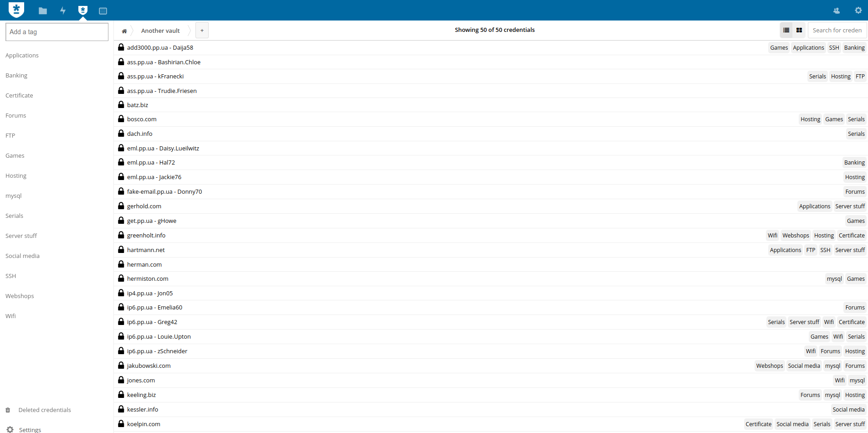Select Webshops tag in sidebar
Image resolution: width=868 pixels, height=433 pixels.
click(20, 296)
